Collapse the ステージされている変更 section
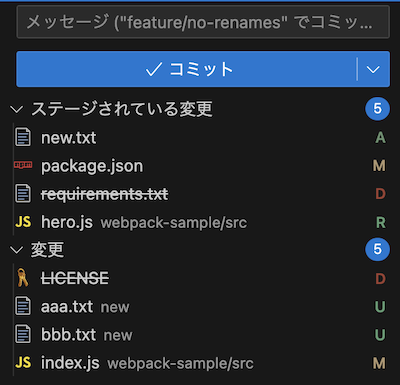The width and height of the screenshot is (400, 385). 17,109
